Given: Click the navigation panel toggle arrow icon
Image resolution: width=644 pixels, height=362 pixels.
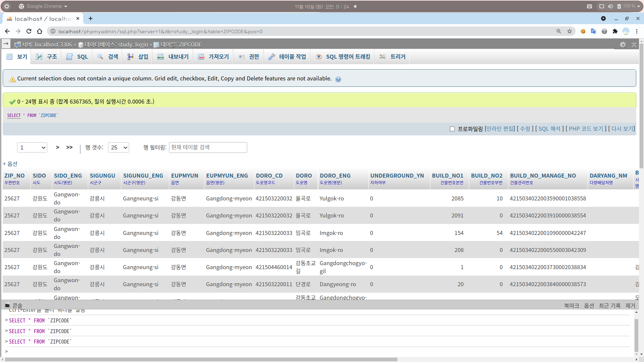Looking at the screenshot, I should click(6, 44).
